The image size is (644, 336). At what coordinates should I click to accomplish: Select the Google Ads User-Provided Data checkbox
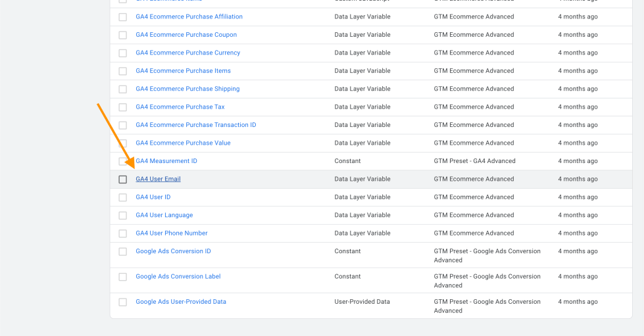click(x=123, y=302)
